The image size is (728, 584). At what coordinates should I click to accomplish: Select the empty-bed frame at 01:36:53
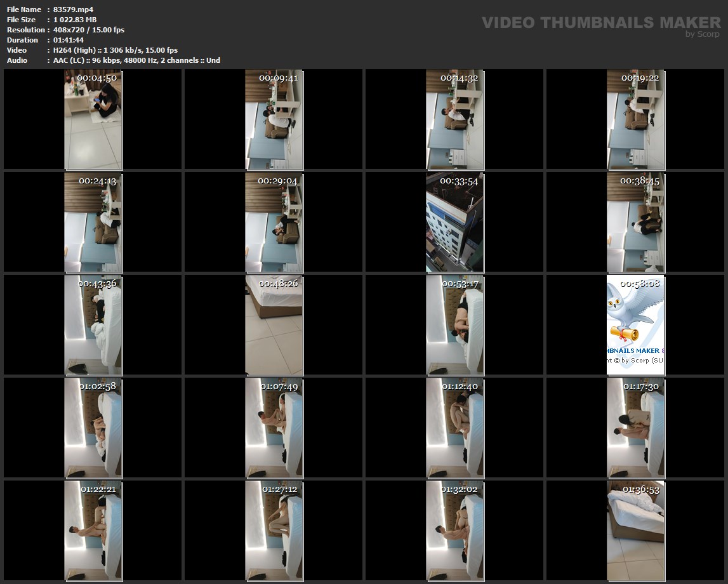[635, 531]
